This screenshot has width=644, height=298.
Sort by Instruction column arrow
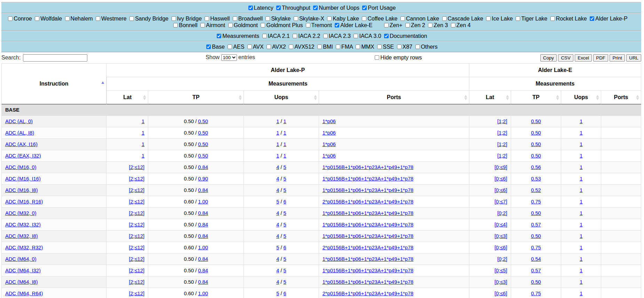(103, 83)
